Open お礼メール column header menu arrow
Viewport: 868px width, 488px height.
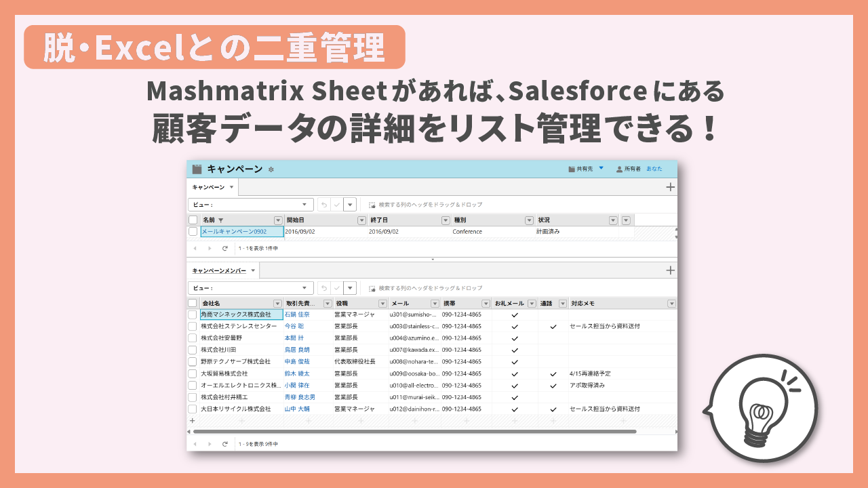532,303
